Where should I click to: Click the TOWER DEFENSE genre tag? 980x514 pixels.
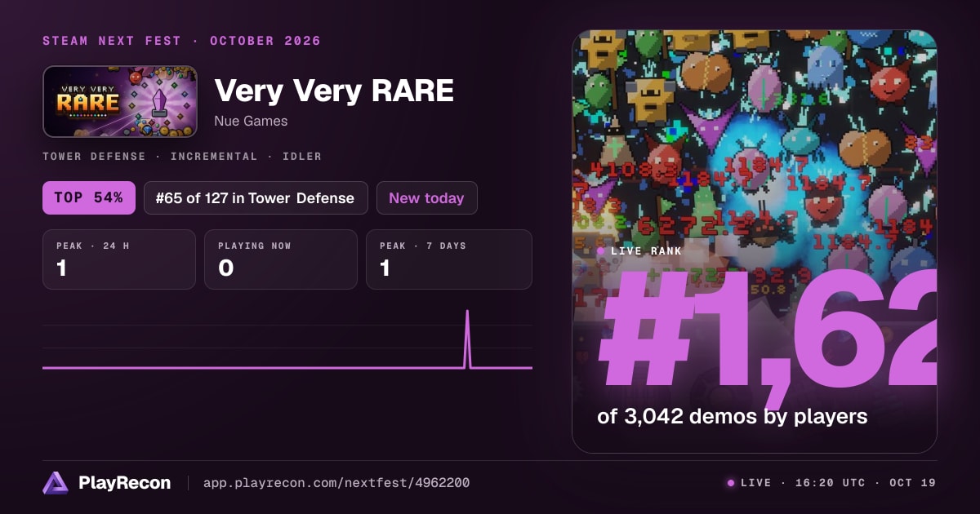tap(94, 157)
